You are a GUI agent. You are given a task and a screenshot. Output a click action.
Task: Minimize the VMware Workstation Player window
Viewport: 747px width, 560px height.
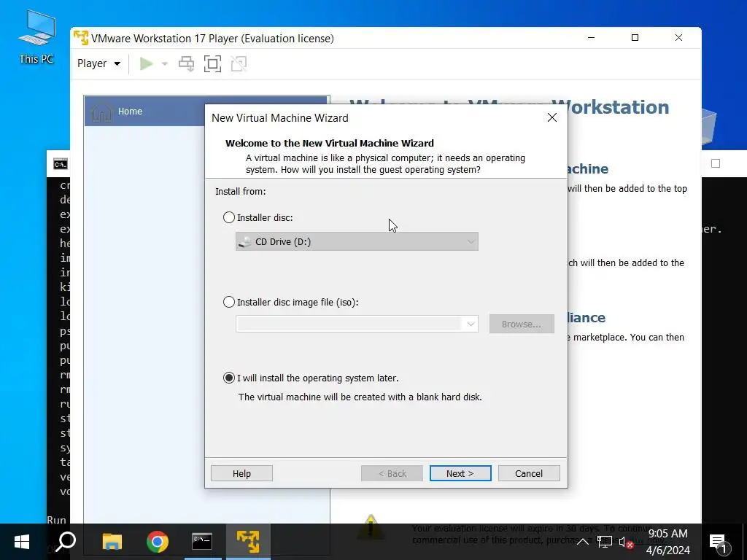tap(591, 38)
